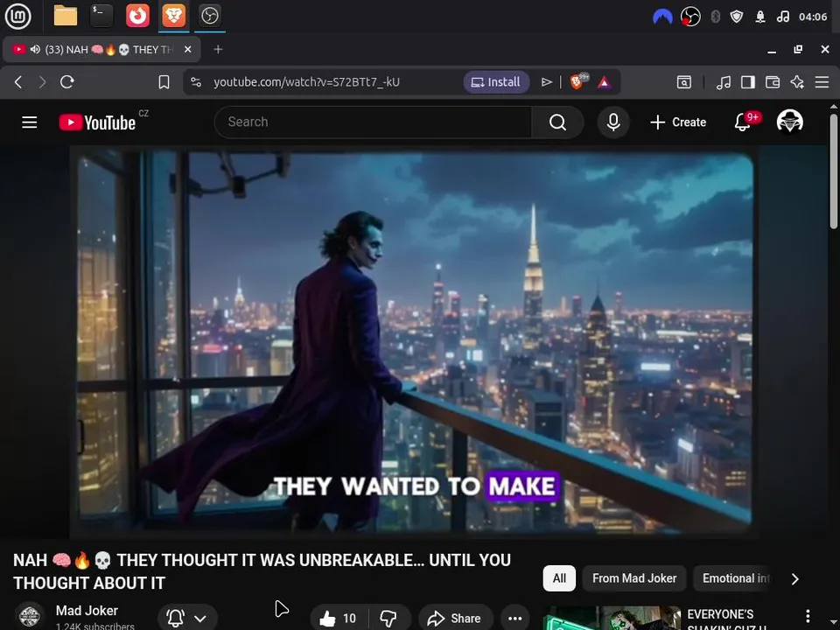
Task: Click the blue NordVPN tray icon
Action: pyautogui.click(x=662, y=17)
